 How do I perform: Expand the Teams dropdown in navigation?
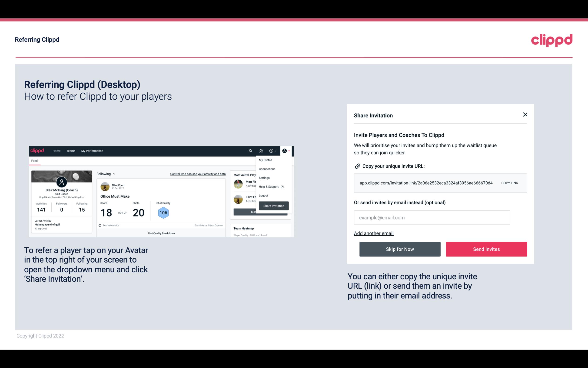click(x=71, y=151)
